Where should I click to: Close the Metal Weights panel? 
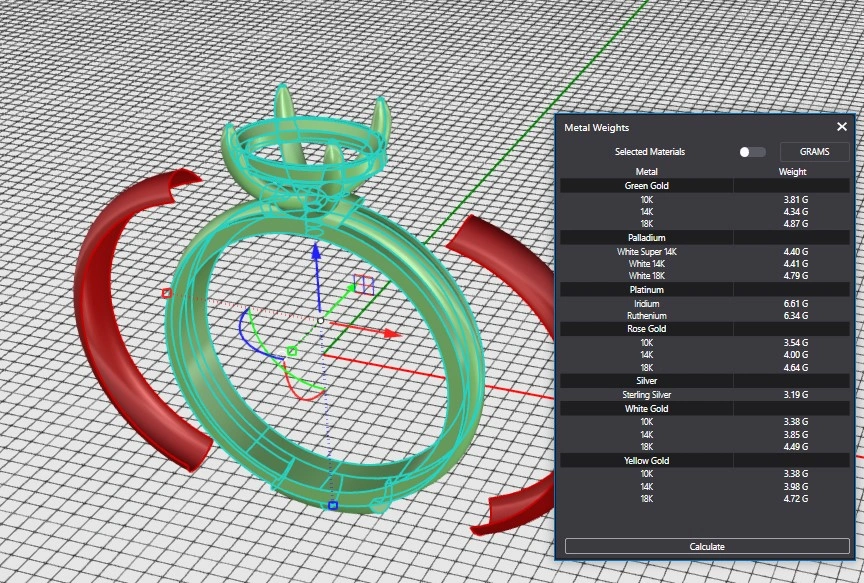(842, 127)
